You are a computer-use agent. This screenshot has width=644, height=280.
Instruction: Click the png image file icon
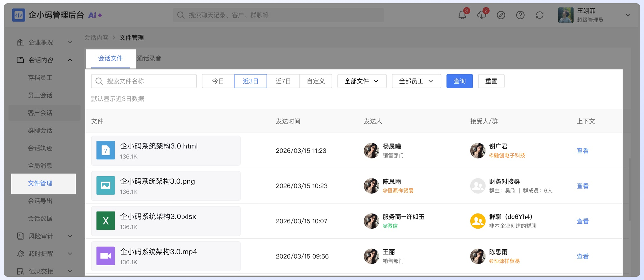point(105,186)
